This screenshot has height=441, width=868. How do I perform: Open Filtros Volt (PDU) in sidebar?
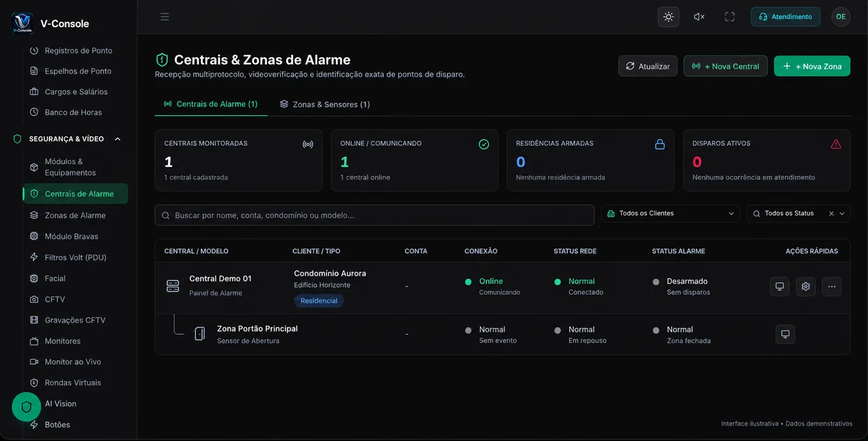coord(75,257)
